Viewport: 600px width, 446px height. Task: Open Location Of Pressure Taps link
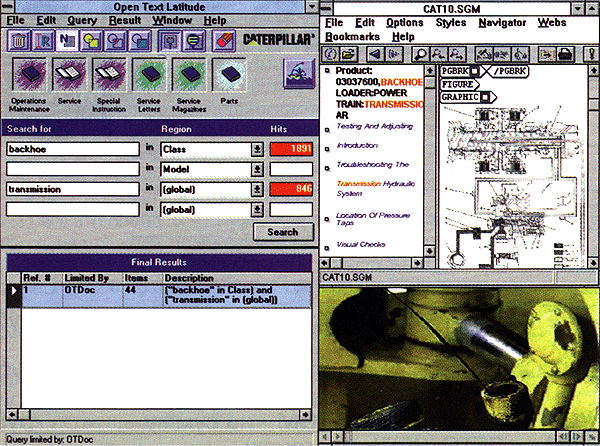pos(373,219)
